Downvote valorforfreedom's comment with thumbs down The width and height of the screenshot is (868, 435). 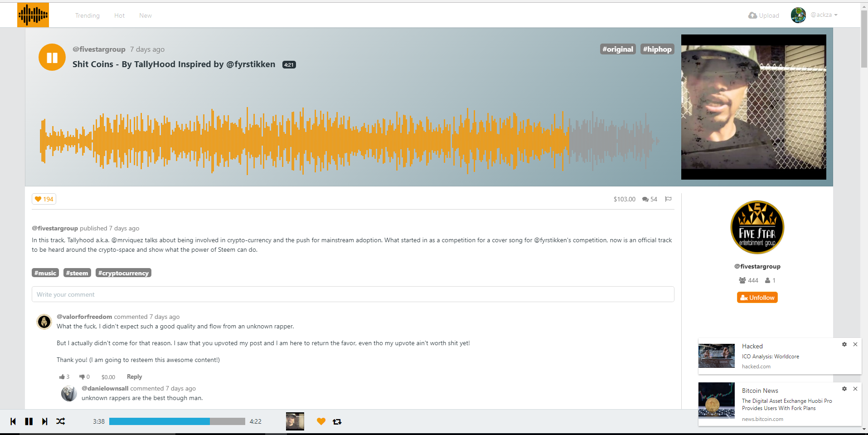point(84,377)
